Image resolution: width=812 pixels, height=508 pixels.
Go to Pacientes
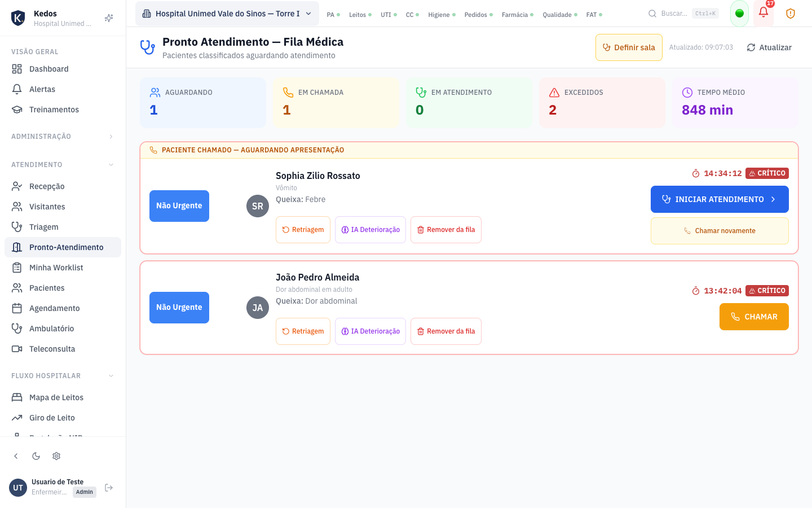click(63, 288)
